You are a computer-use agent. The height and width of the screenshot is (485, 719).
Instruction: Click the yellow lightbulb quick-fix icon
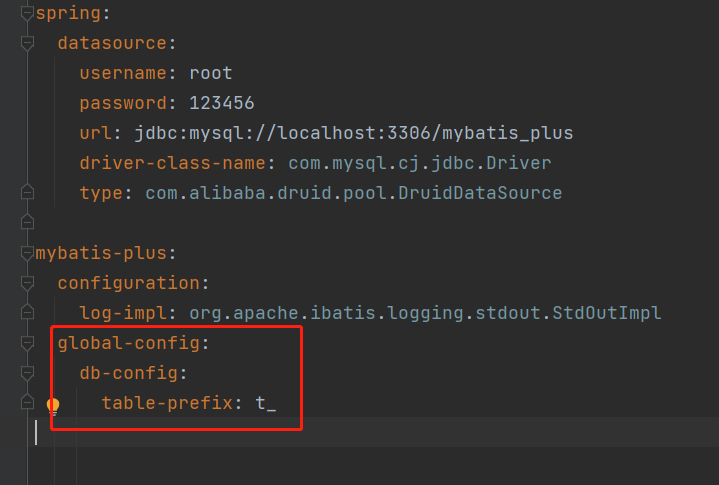[53, 406]
